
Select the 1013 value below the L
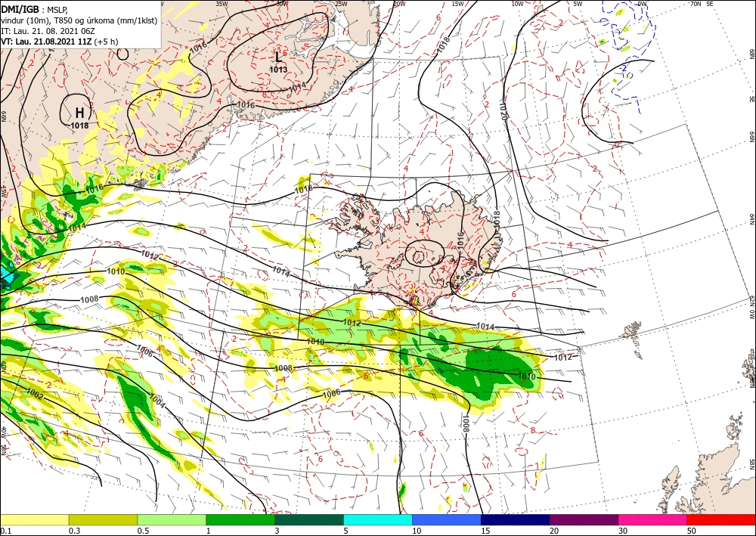pos(278,70)
